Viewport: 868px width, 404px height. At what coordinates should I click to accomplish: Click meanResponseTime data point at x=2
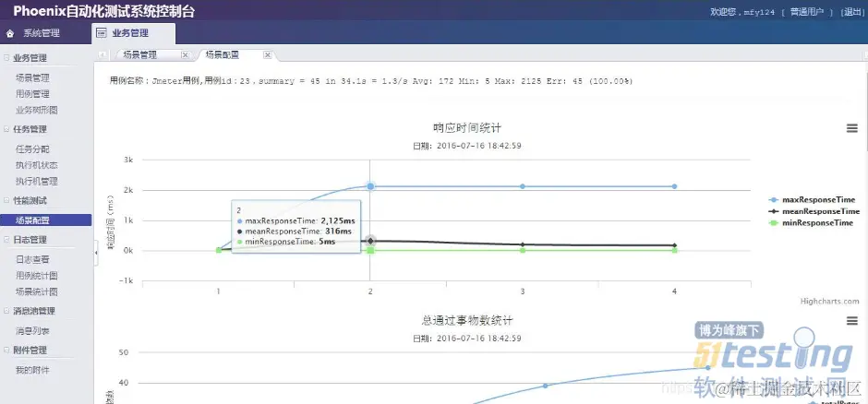(x=370, y=241)
